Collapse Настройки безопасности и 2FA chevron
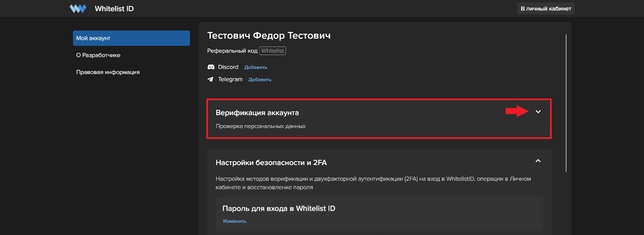Screen dimensions: 644x235 pos(538,161)
